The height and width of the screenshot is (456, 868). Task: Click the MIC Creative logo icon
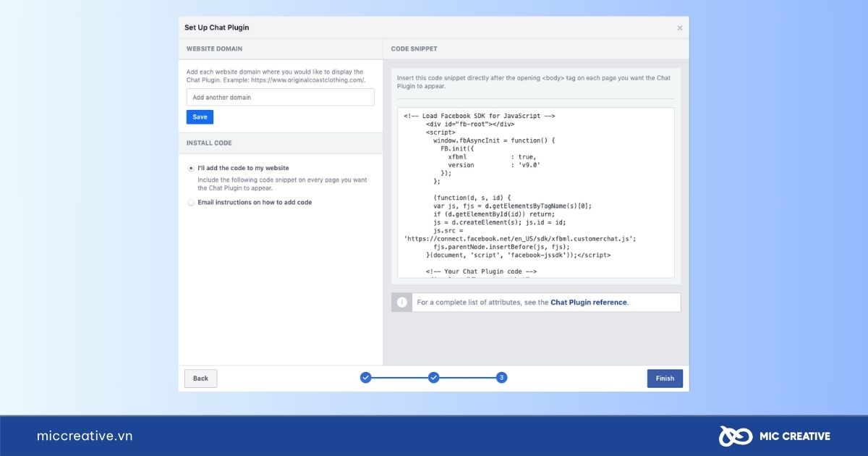(x=734, y=436)
